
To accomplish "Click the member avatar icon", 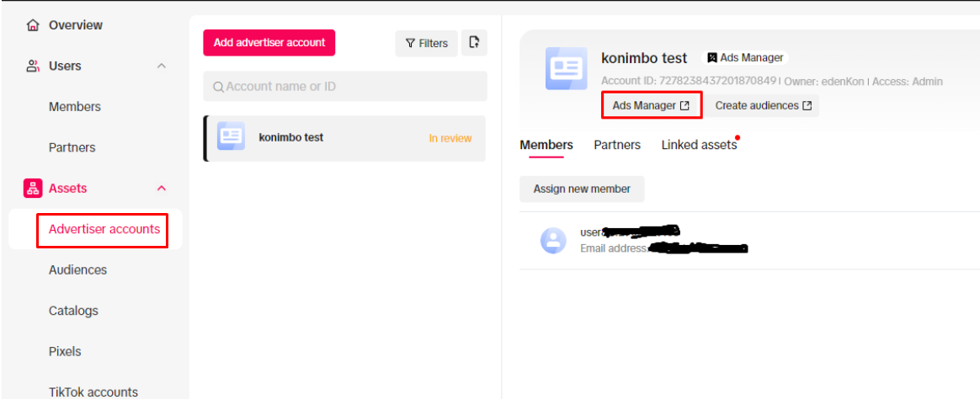I will coord(553,240).
